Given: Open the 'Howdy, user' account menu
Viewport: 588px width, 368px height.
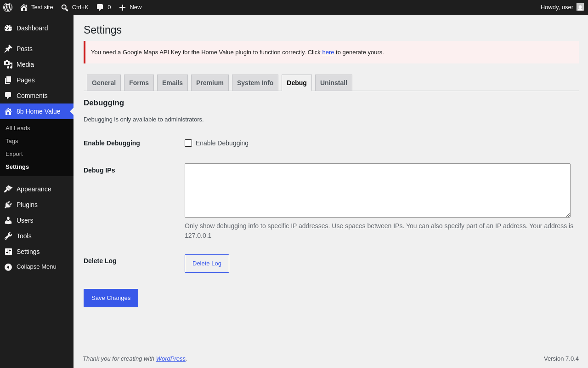Looking at the screenshot, I should (x=562, y=7).
